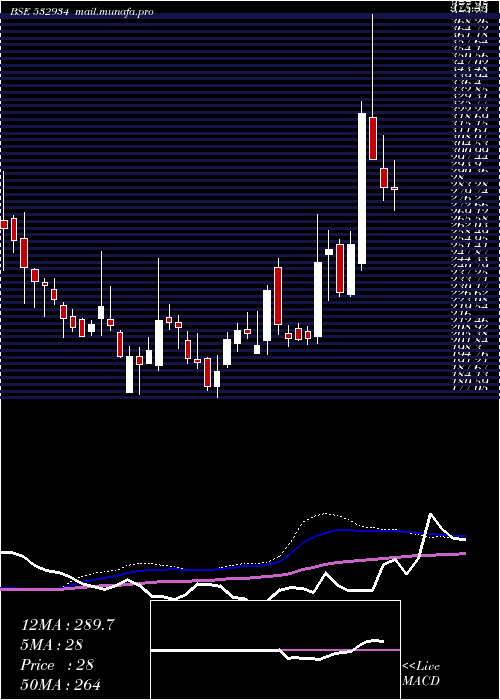Click the BSE 532934 ticker label
The image size is (500, 700).
click(x=41, y=12)
